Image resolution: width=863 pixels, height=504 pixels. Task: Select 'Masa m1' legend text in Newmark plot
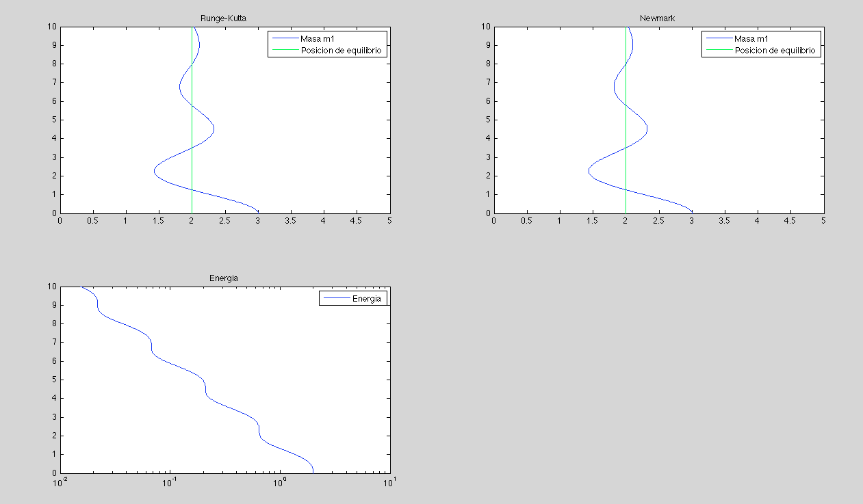[751, 39]
